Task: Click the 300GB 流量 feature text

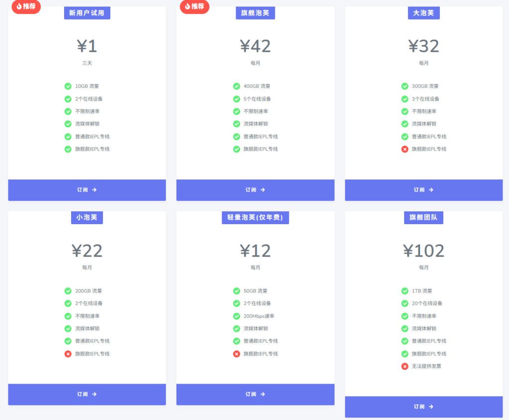Action: pos(425,86)
